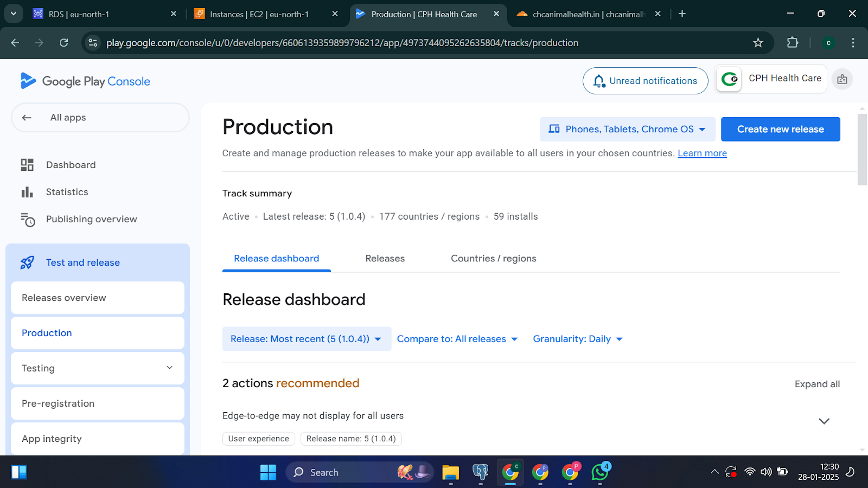This screenshot has width=868, height=488.
Task: Open the Learn more link
Action: click(702, 153)
